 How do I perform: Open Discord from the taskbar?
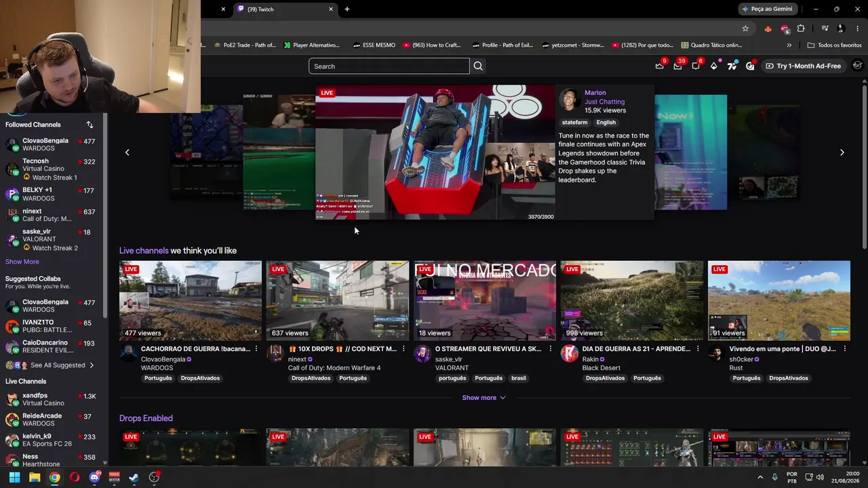tap(94, 477)
